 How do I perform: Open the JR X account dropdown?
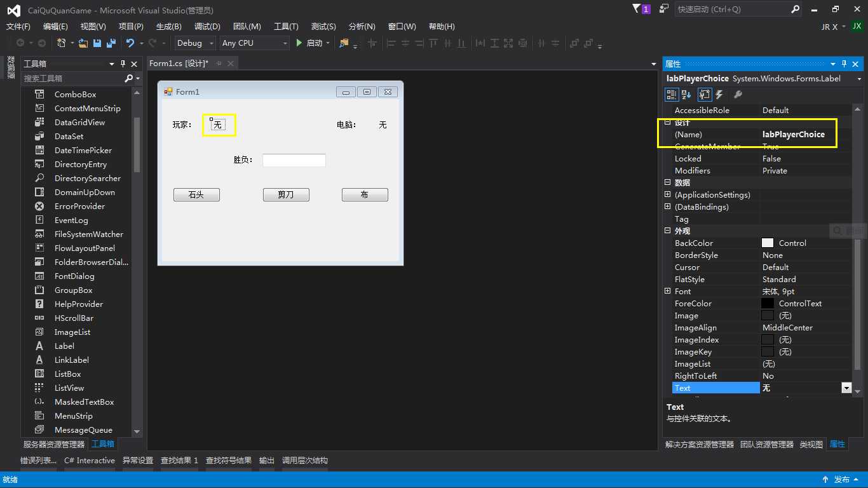pos(833,27)
